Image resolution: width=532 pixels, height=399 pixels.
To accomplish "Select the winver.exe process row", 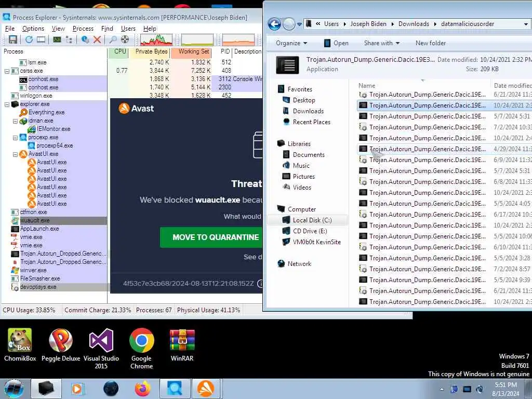I will pyautogui.click(x=54, y=270).
